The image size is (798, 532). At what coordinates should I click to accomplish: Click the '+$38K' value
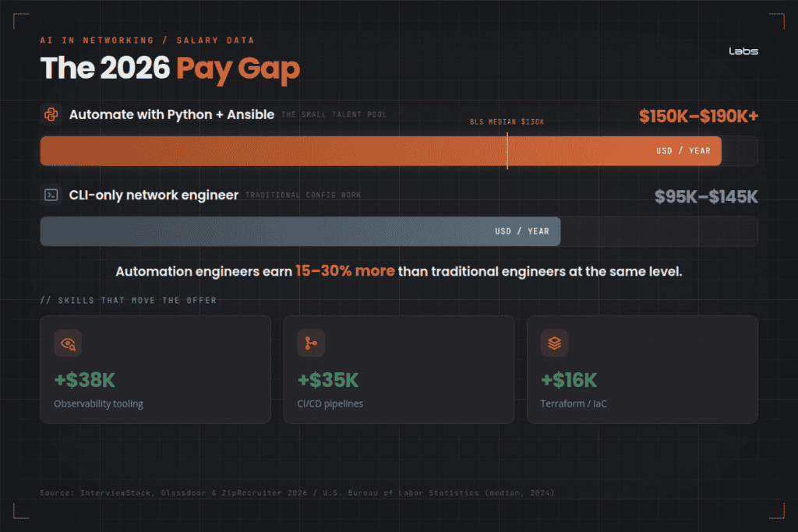click(x=84, y=380)
